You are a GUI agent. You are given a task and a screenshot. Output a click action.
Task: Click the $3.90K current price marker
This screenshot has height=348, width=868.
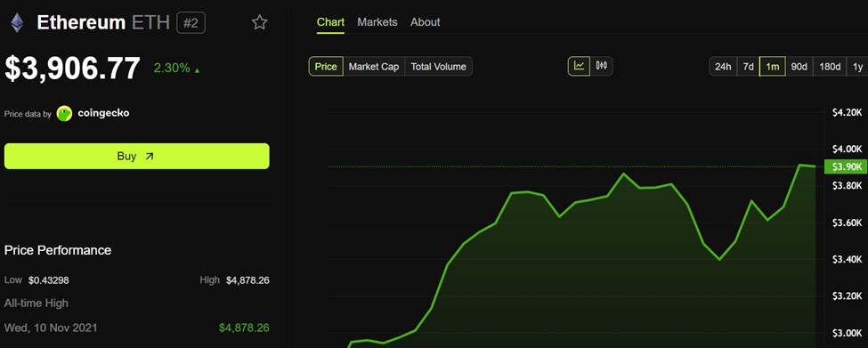click(846, 166)
